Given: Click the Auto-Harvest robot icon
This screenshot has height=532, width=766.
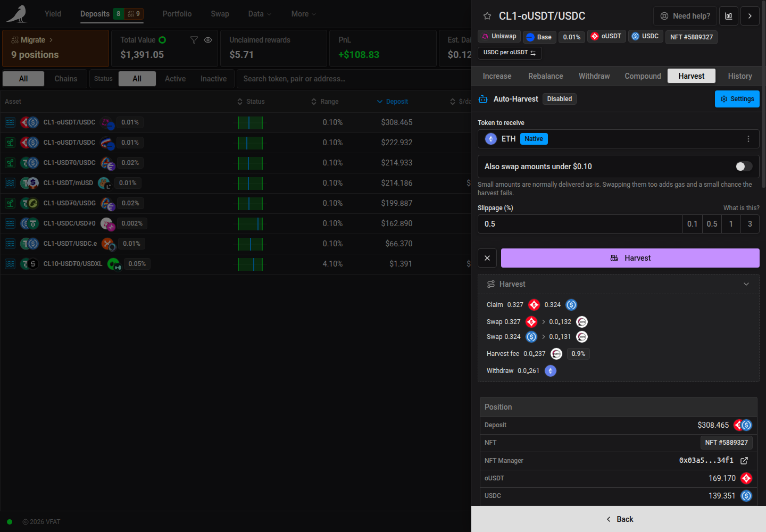Looking at the screenshot, I should [483, 99].
